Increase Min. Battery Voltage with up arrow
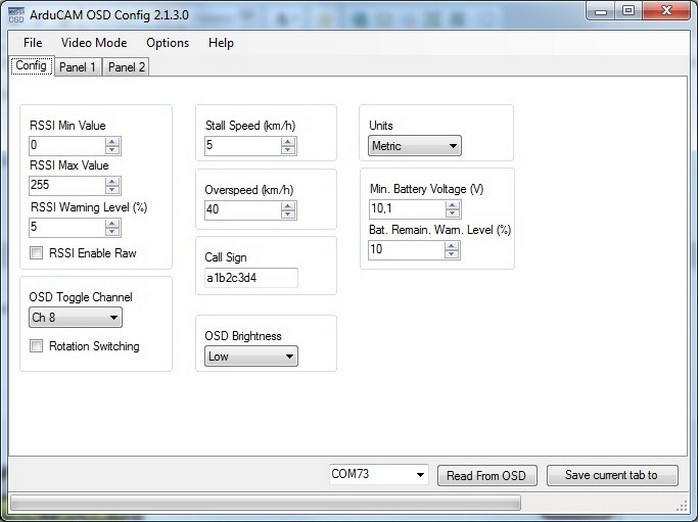The height and width of the screenshot is (522, 700). (x=452, y=205)
